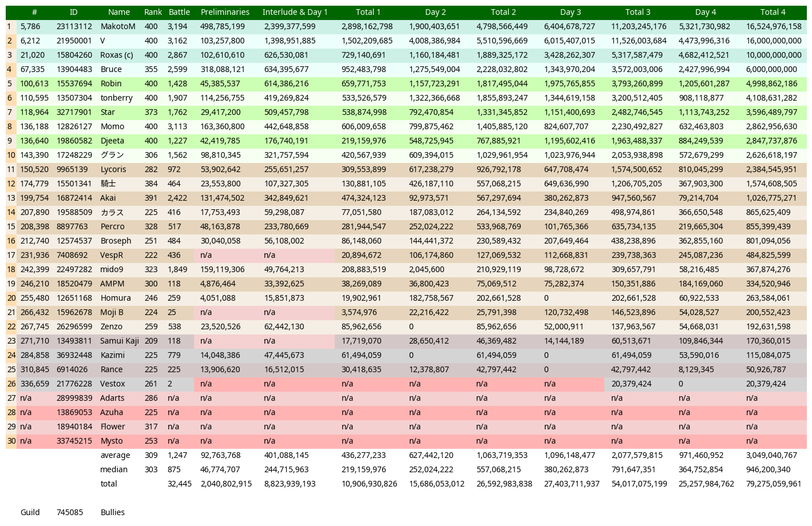
Task: Select the Total 1 column header
Action: point(368,12)
